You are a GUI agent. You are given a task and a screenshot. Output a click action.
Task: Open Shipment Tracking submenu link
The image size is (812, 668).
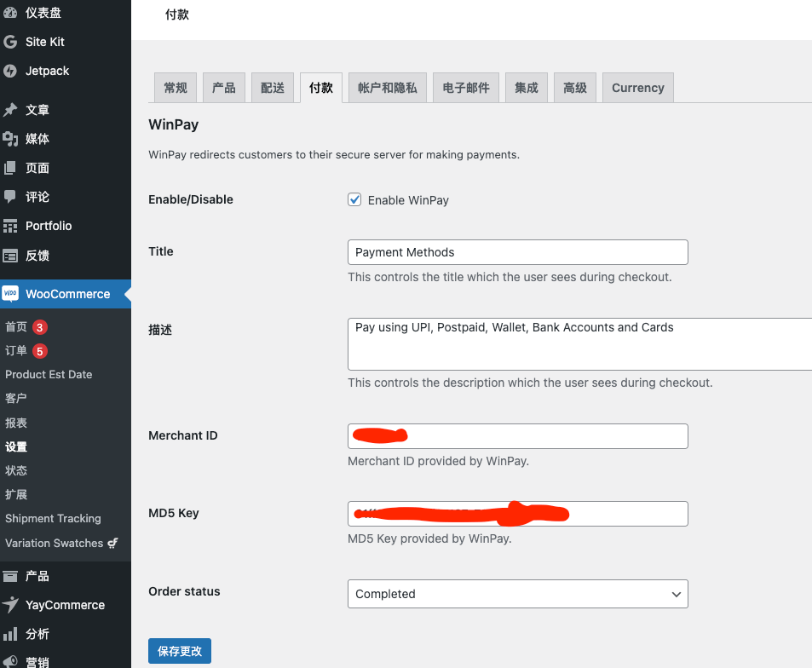54,518
